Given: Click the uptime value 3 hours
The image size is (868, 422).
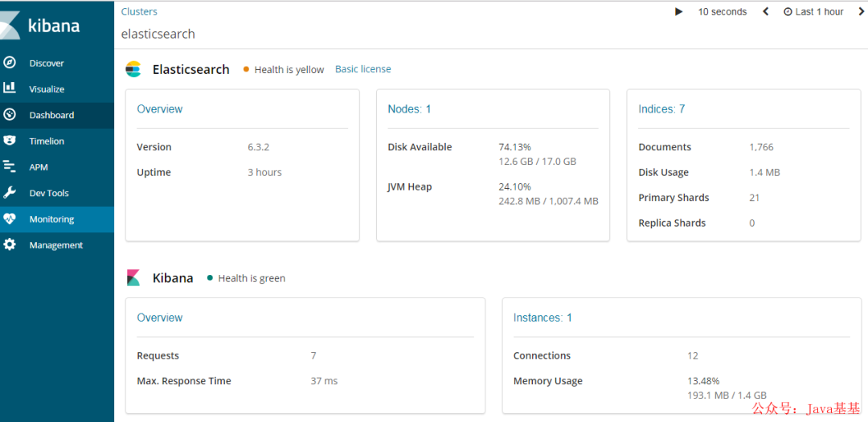Looking at the screenshot, I should click(x=264, y=173).
